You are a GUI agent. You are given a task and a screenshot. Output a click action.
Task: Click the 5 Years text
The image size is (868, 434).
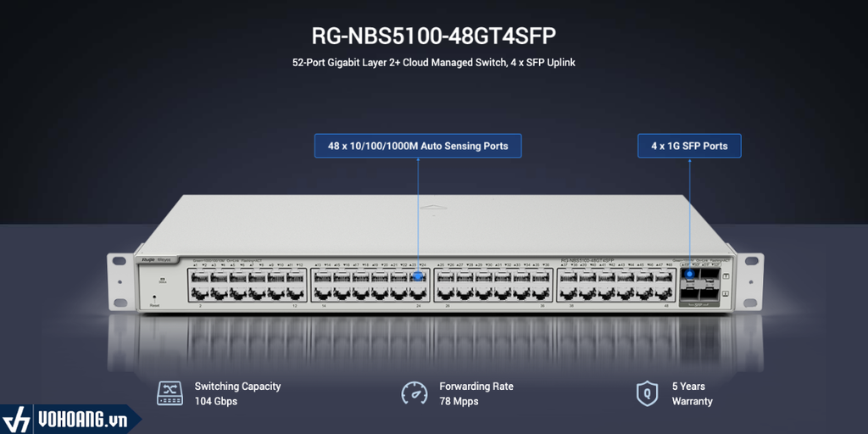click(688, 387)
